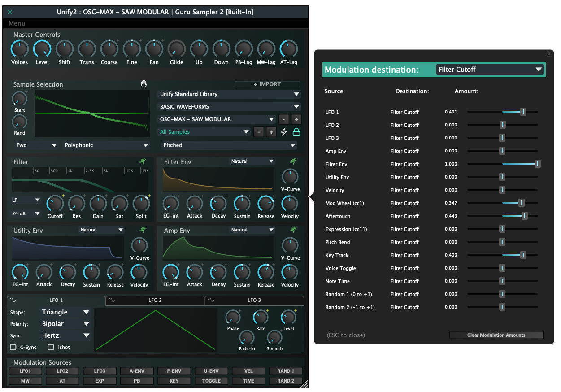Screen dimensions: 561x392
Task: Click the Res knob in Filter
Action: pyautogui.click(x=77, y=204)
